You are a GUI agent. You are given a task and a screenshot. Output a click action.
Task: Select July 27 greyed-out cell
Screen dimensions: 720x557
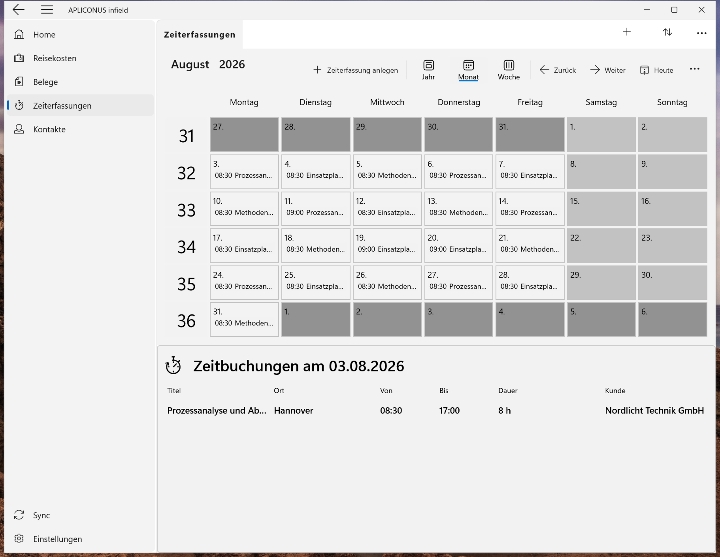click(x=244, y=134)
